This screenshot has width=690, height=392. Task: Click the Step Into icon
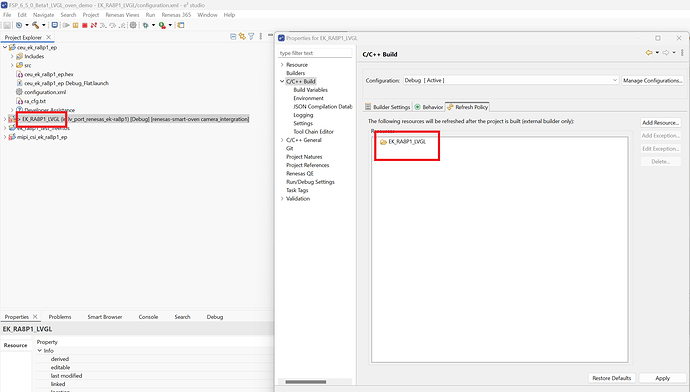[x=103, y=25]
